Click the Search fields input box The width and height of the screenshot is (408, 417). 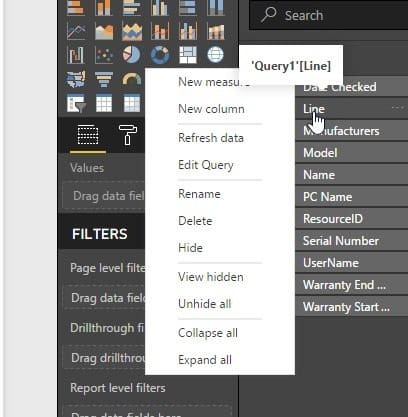tap(329, 15)
